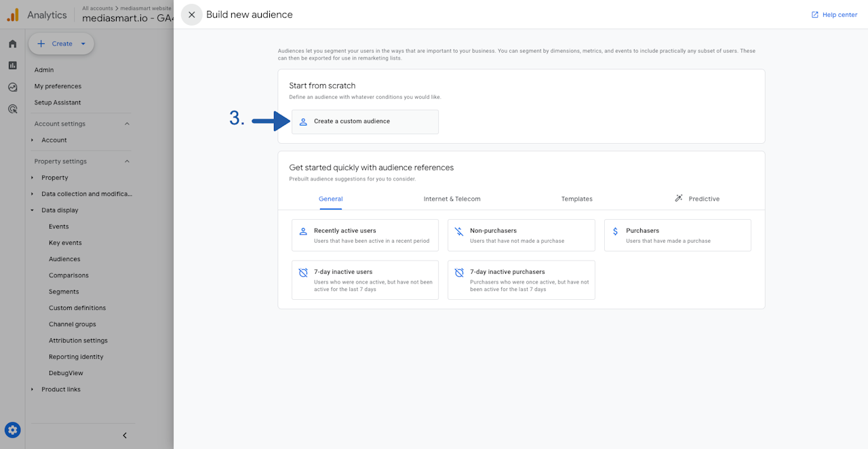Select the Predictive tab
Screen dimensions: 868x449
(x=697, y=199)
